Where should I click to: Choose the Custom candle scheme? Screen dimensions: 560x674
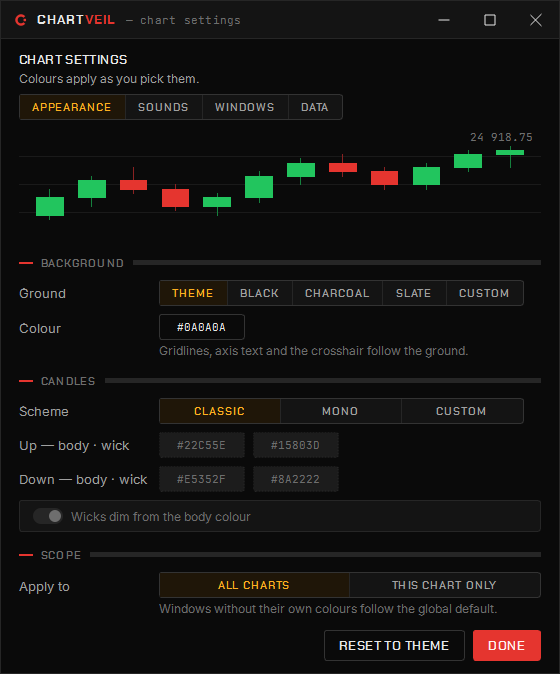tap(462, 411)
